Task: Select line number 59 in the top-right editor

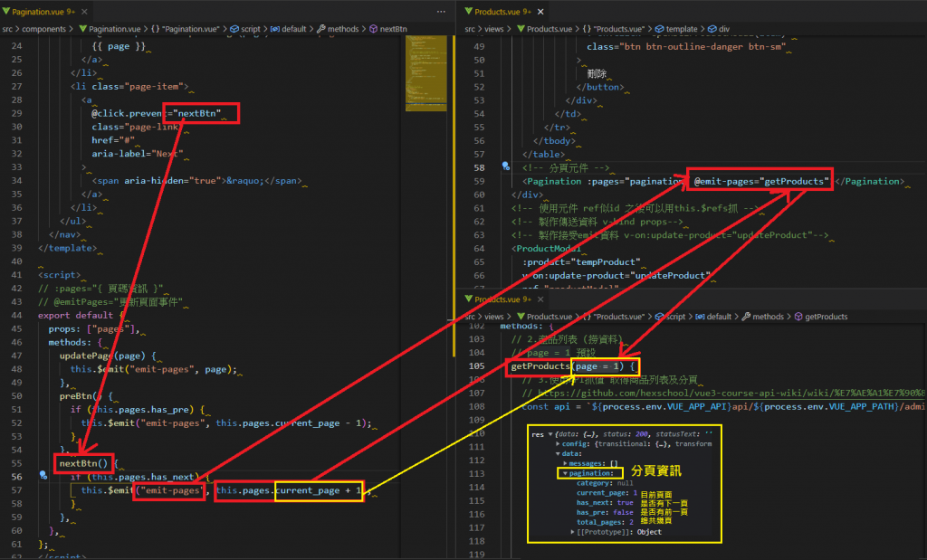Action: [479, 181]
